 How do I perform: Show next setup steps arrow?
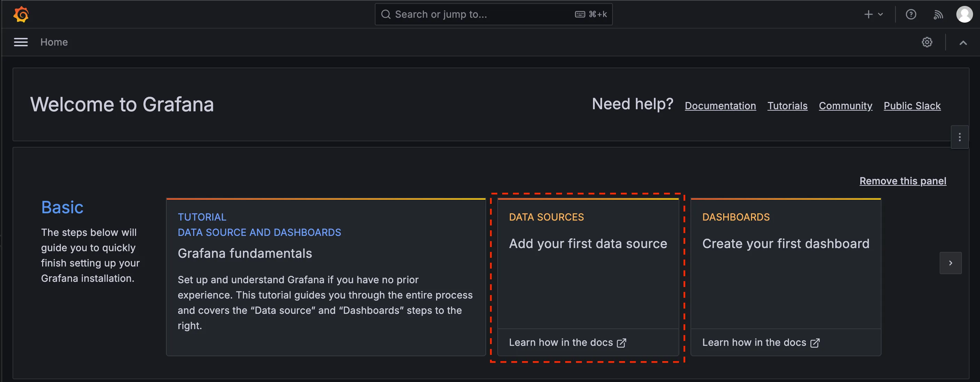(950, 263)
